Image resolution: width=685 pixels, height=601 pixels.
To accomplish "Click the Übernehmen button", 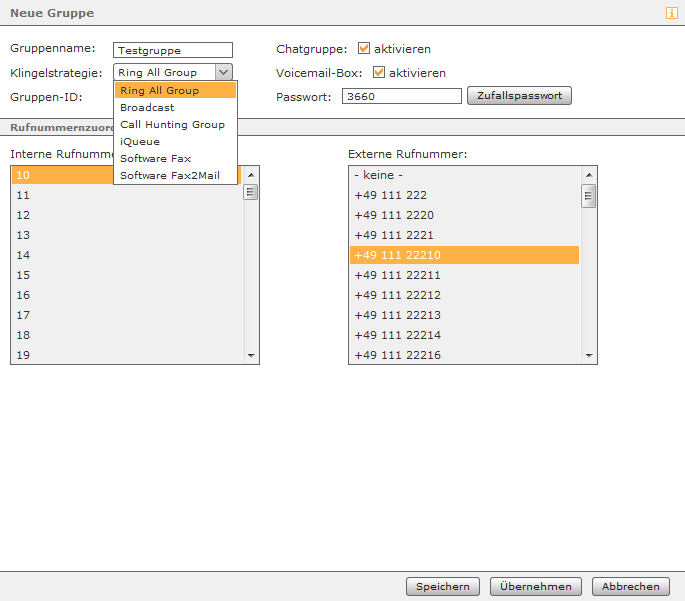I will (x=536, y=587).
